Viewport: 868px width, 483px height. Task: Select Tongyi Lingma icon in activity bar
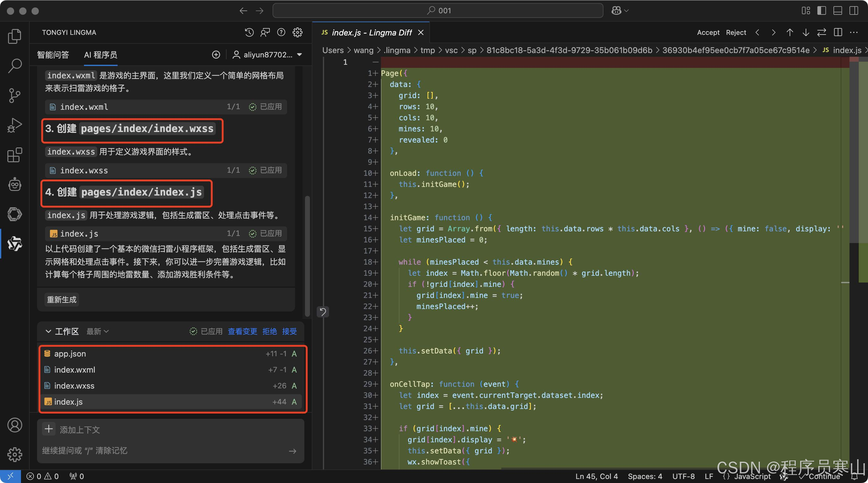coord(15,243)
